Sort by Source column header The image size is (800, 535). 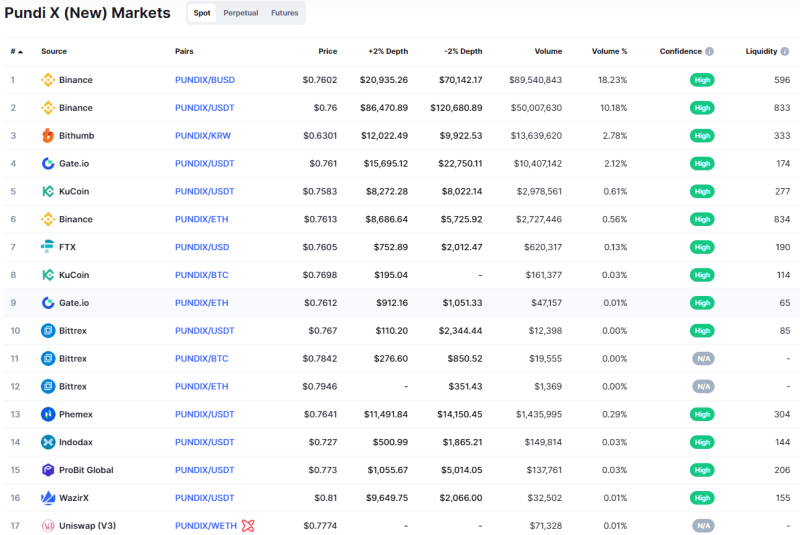coord(54,52)
